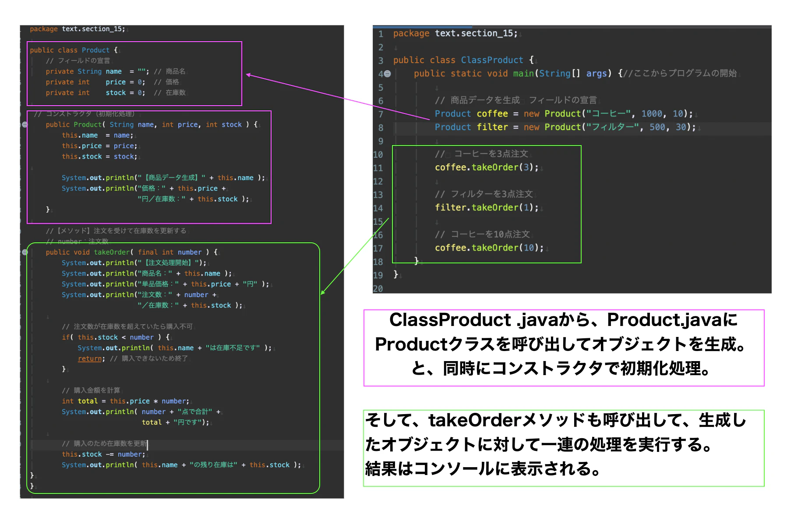Click the println '点で合計' line
The image size is (812, 532).
click(x=141, y=412)
